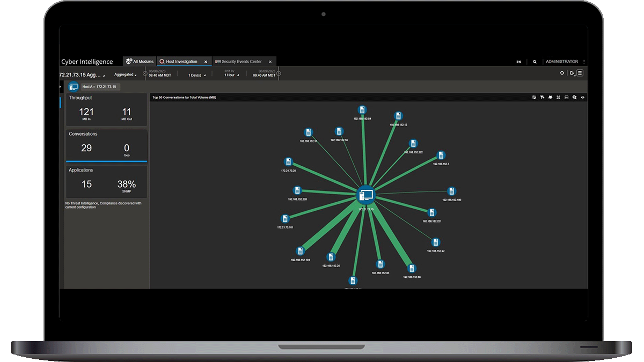This screenshot has height=362, width=644.
Task: Open the Aggregated dropdown
Action: (125, 75)
